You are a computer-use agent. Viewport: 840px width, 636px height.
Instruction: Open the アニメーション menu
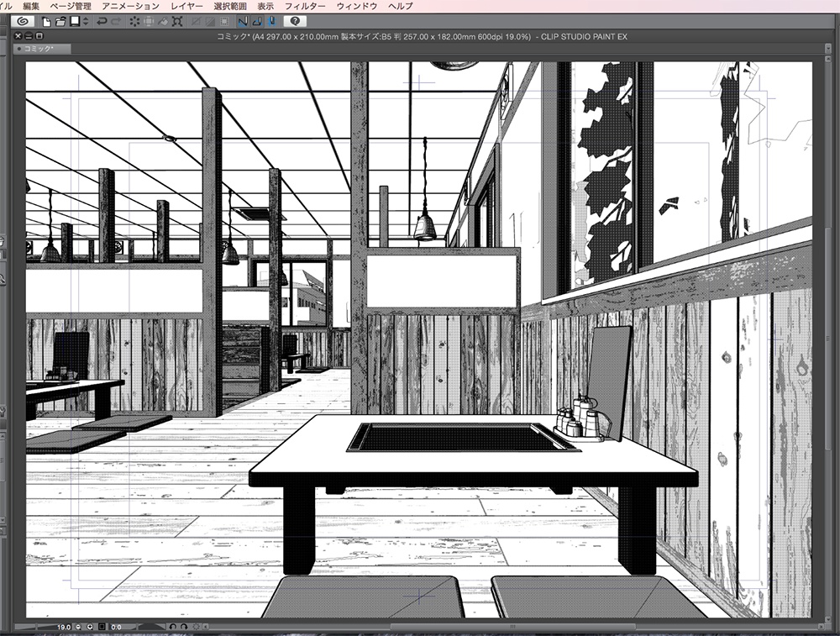click(x=131, y=6)
